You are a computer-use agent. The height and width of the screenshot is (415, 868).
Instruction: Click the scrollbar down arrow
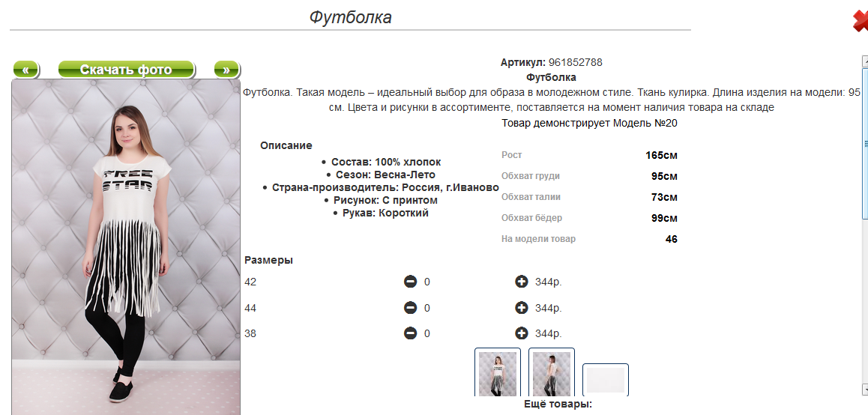tap(865, 389)
